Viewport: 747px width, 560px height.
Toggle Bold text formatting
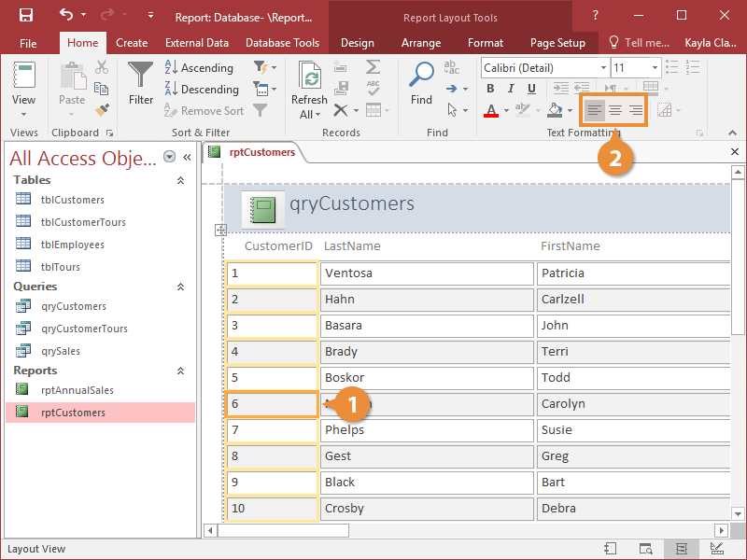(x=490, y=89)
